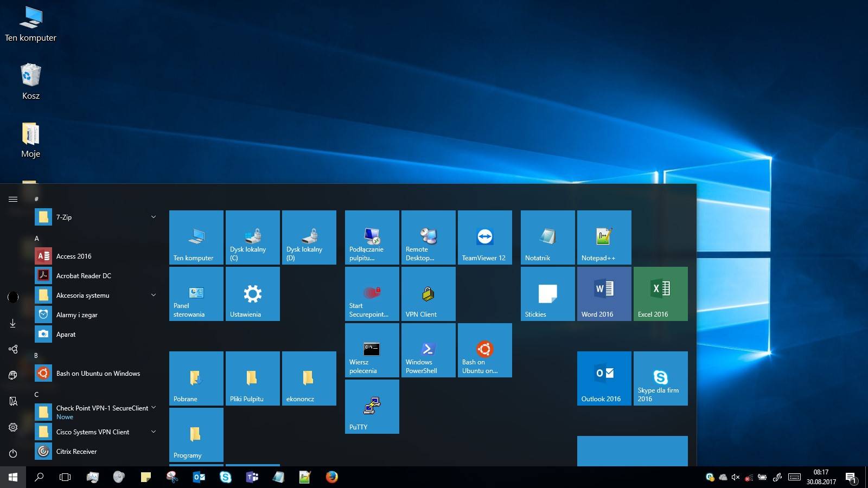Viewport: 868px width, 488px height.
Task: Click the Start Securepoint tile
Action: (372, 294)
